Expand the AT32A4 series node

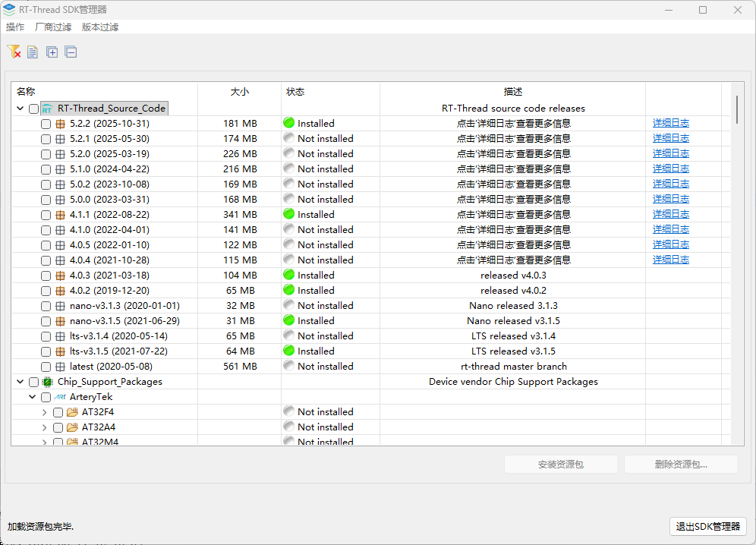tap(44, 427)
